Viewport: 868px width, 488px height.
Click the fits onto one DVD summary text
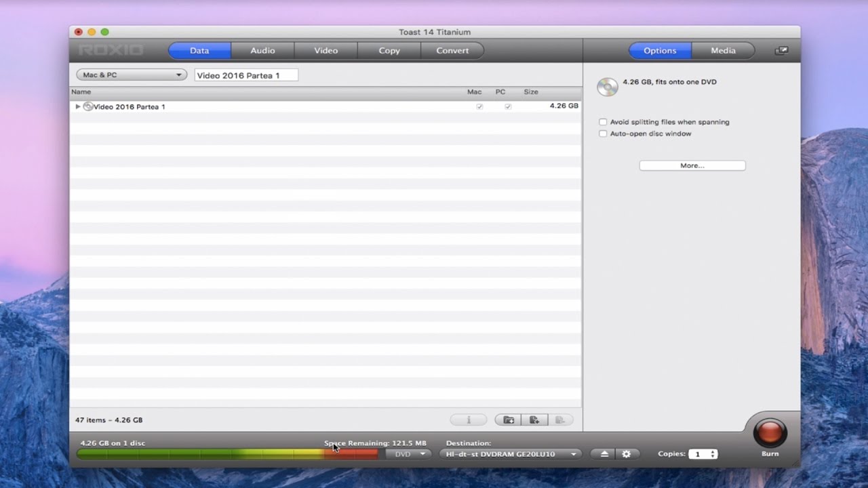[x=669, y=82]
